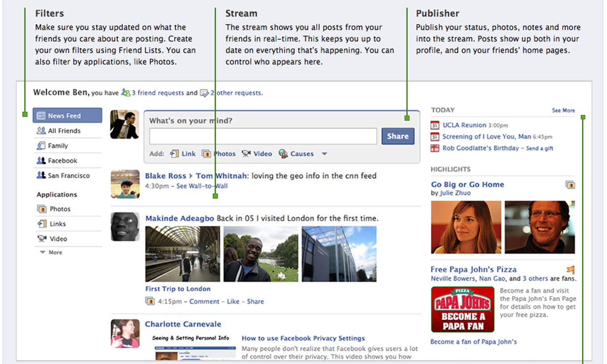The image size is (607, 364).
Task: Select News Feed filter in sidebar
Action: click(67, 116)
